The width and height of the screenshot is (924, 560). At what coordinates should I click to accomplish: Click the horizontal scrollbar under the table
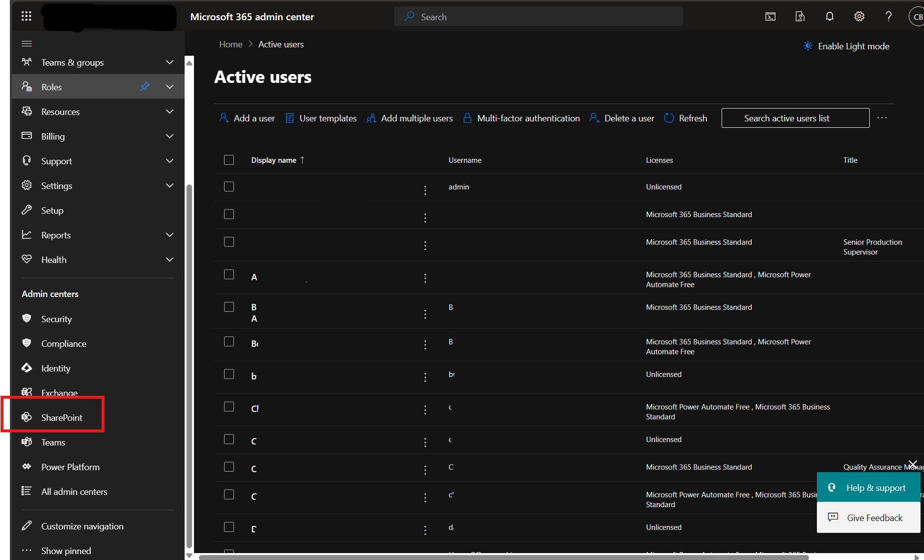point(503,558)
